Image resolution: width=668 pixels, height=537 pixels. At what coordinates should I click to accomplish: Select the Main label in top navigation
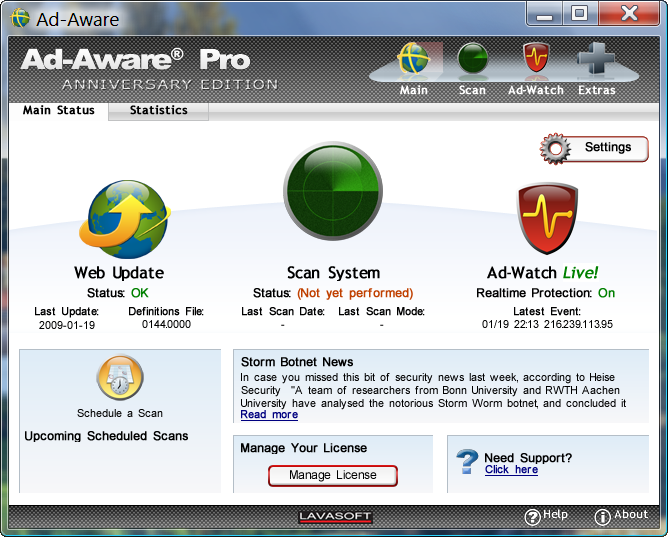coord(414,90)
